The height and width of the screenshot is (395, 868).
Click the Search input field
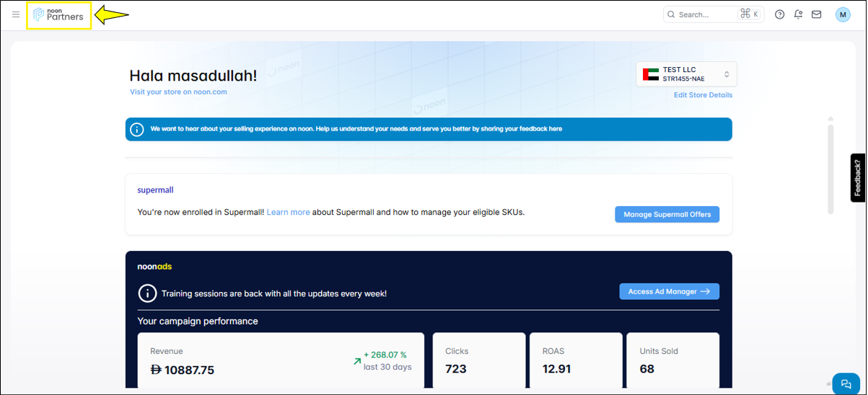pyautogui.click(x=714, y=14)
